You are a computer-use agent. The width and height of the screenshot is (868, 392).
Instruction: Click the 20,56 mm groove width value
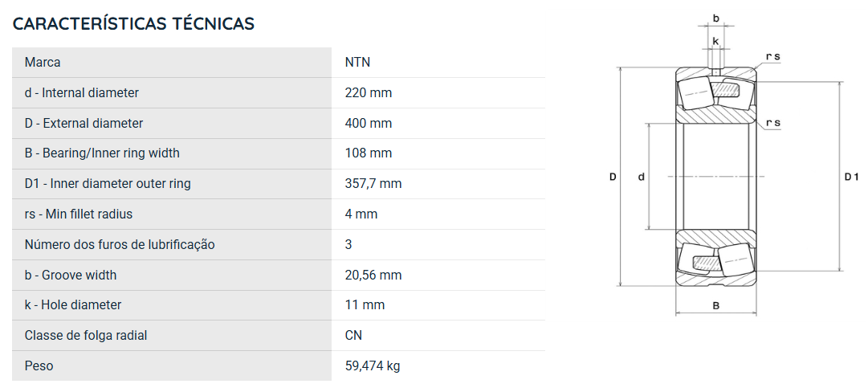pyautogui.click(x=373, y=275)
